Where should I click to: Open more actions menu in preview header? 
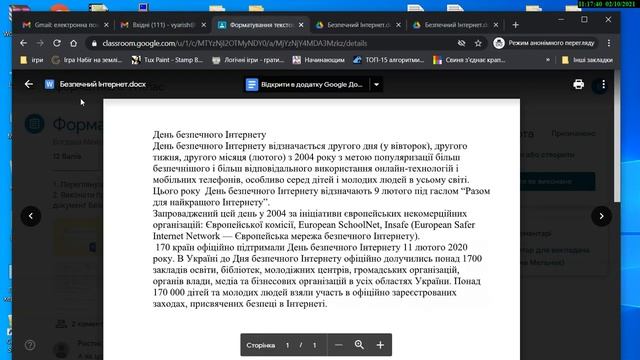(x=603, y=84)
